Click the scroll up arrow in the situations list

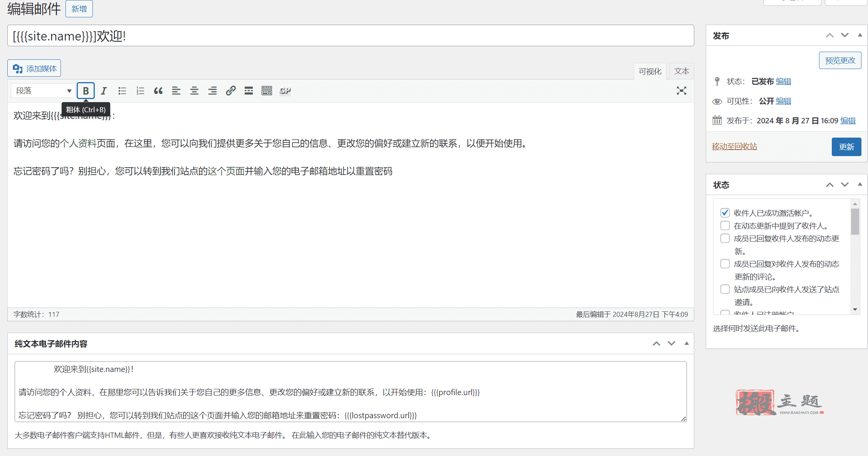855,204
